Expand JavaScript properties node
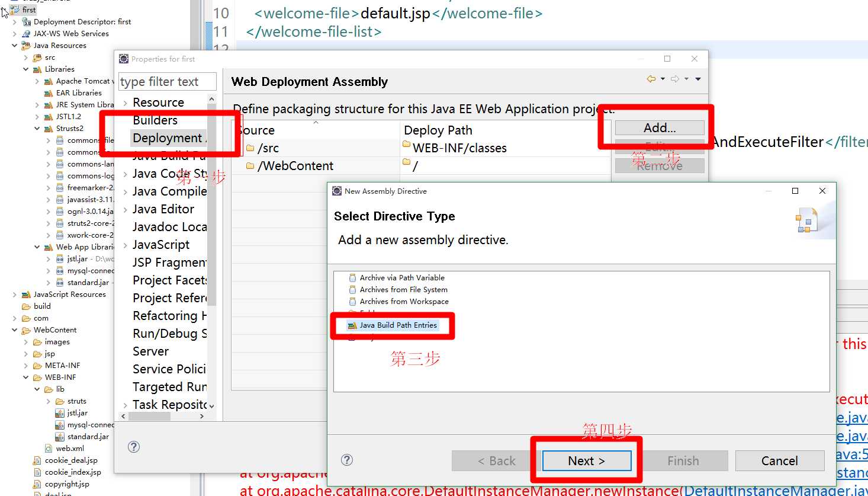 tap(125, 245)
